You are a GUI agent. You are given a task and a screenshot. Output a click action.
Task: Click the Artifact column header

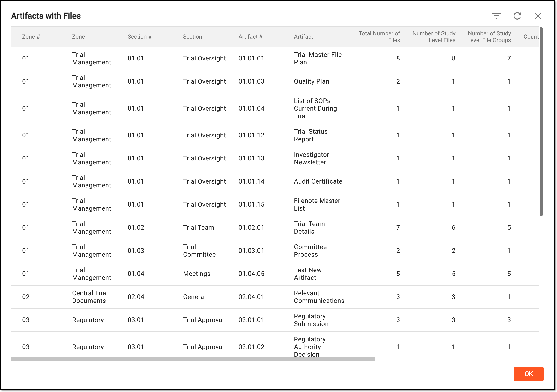coord(303,36)
